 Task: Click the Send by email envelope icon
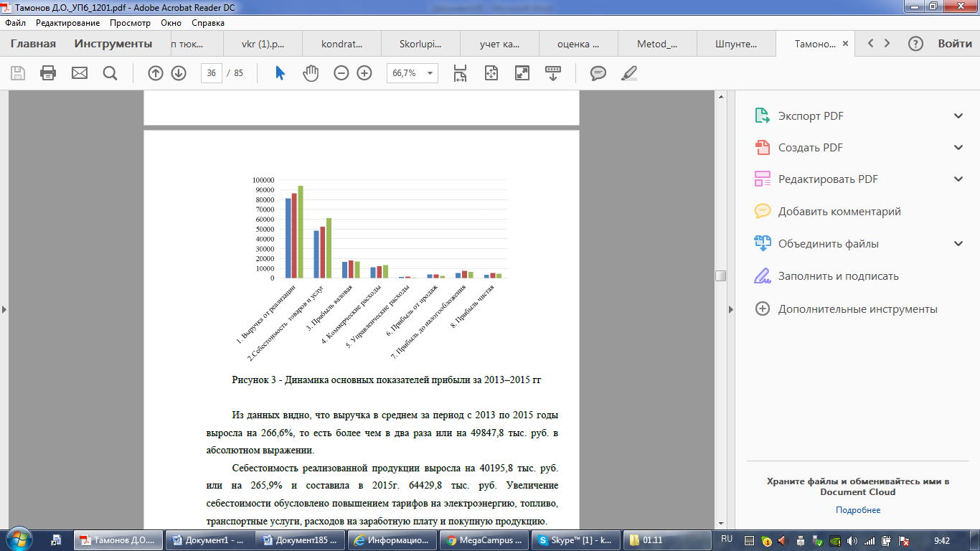[x=79, y=73]
